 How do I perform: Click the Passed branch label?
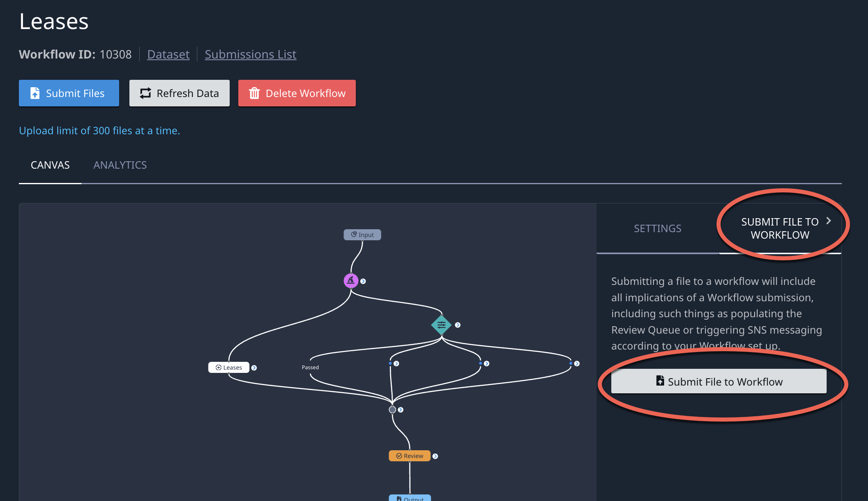click(x=310, y=368)
